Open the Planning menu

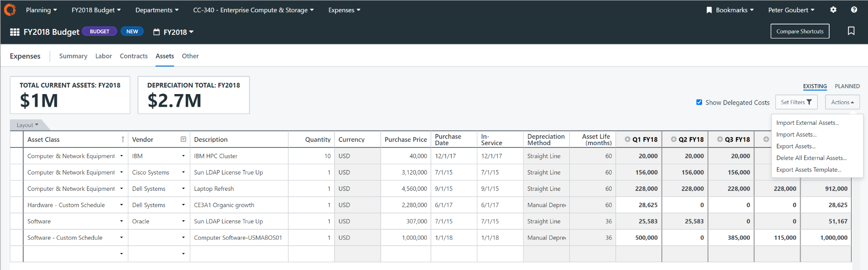click(x=42, y=10)
